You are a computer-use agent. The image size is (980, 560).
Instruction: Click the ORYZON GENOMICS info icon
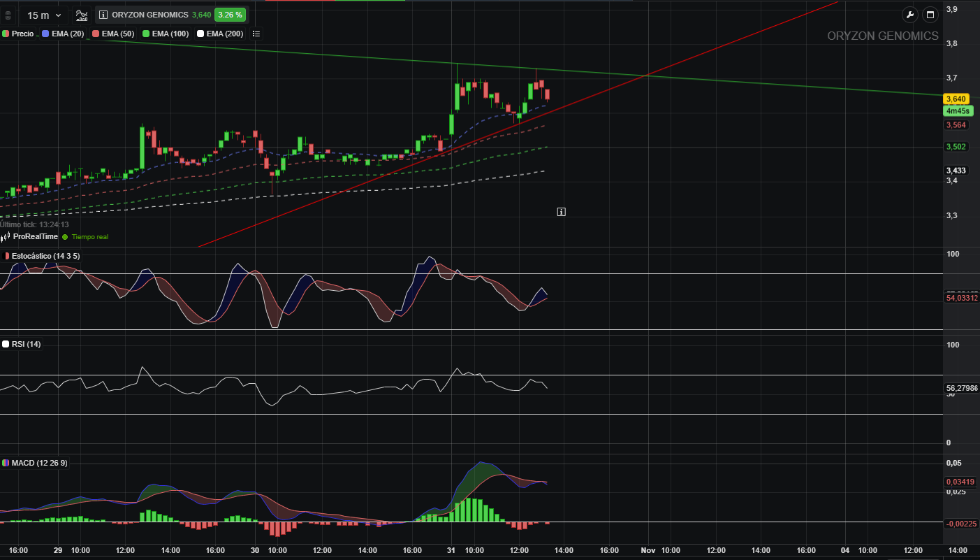tap(103, 15)
